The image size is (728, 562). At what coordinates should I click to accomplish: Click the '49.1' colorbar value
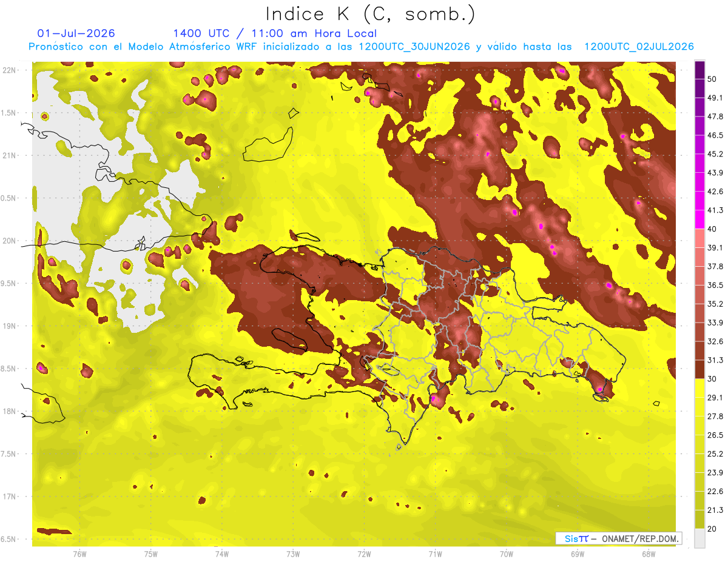coord(715,98)
